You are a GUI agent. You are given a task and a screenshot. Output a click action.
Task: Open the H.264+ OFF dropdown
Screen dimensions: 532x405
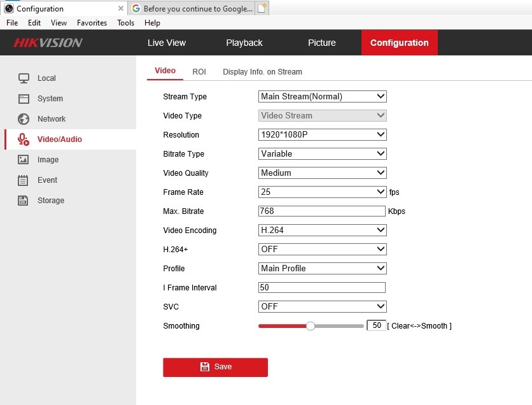(323, 250)
